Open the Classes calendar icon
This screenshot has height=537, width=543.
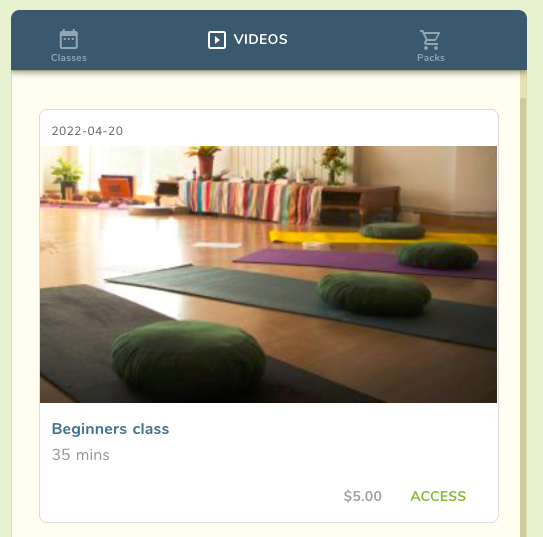pyautogui.click(x=69, y=39)
